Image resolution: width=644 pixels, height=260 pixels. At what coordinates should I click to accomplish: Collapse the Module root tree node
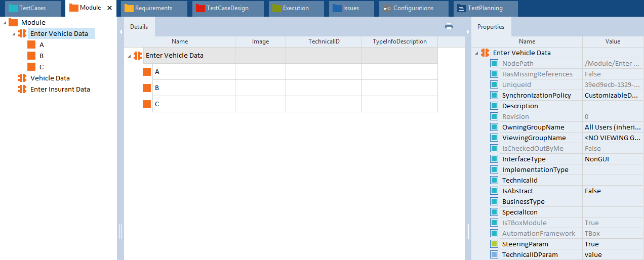[5, 23]
